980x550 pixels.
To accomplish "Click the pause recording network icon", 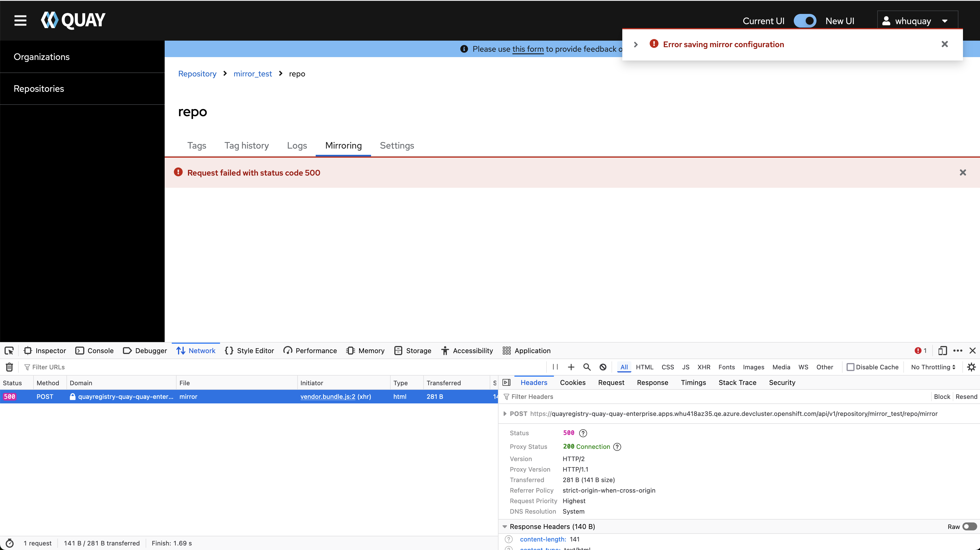I will click(x=555, y=367).
